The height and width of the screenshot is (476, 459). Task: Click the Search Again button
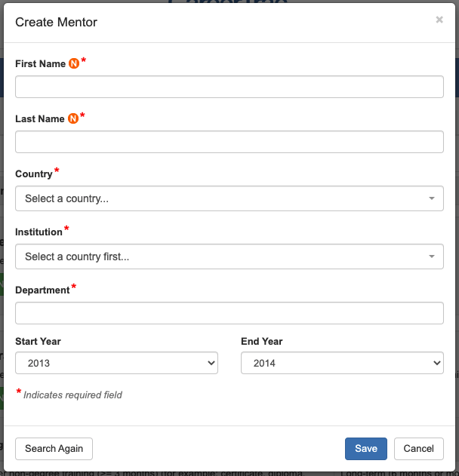pos(54,449)
